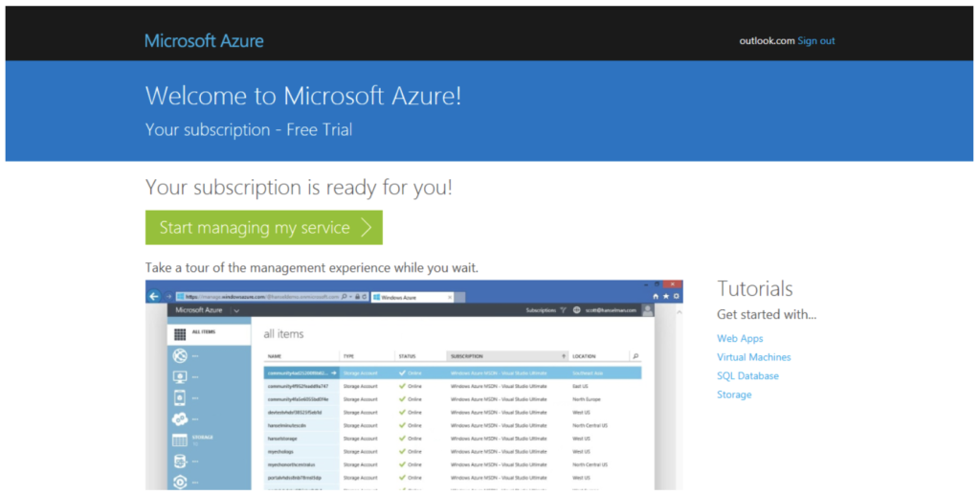Open the SQL Database tutorial link
This screenshot has height=496, width=980.
click(747, 376)
